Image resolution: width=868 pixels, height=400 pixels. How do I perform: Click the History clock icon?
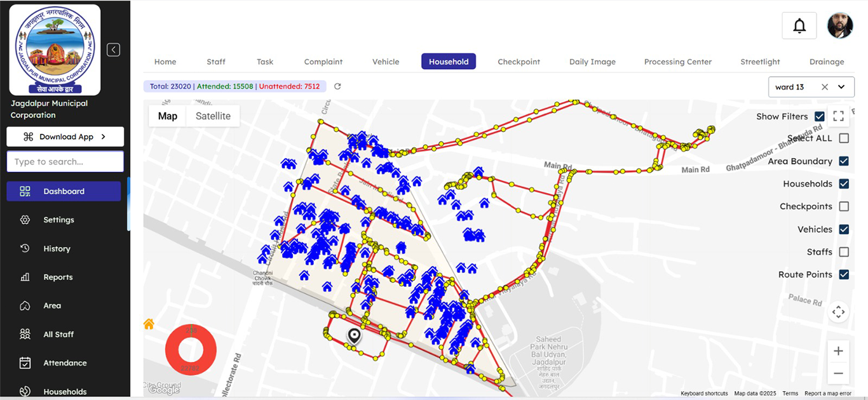(25, 248)
